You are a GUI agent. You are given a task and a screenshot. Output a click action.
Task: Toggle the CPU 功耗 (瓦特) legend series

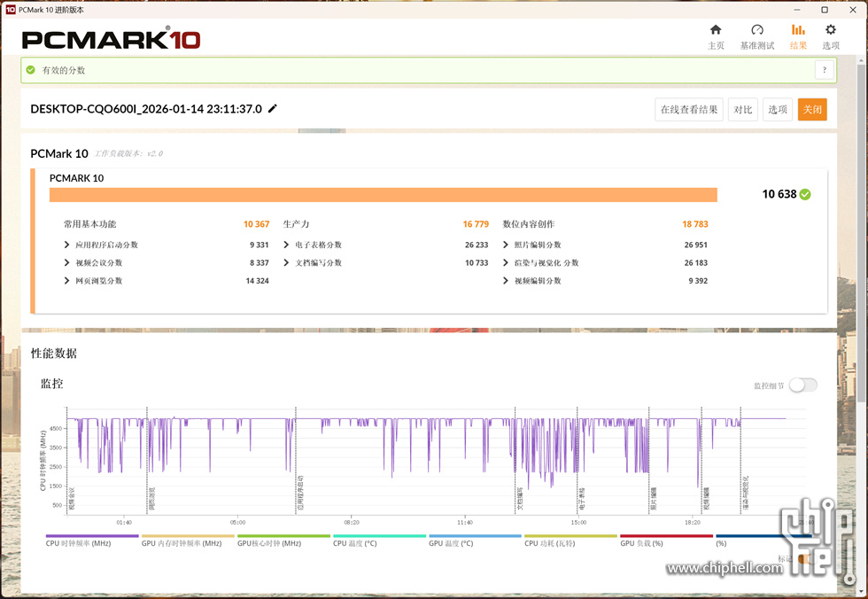pos(550,543)
